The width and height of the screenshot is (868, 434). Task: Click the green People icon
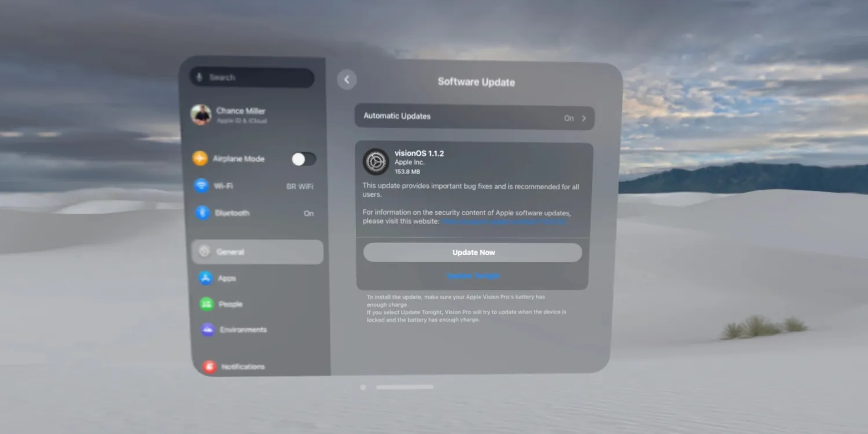207,304
